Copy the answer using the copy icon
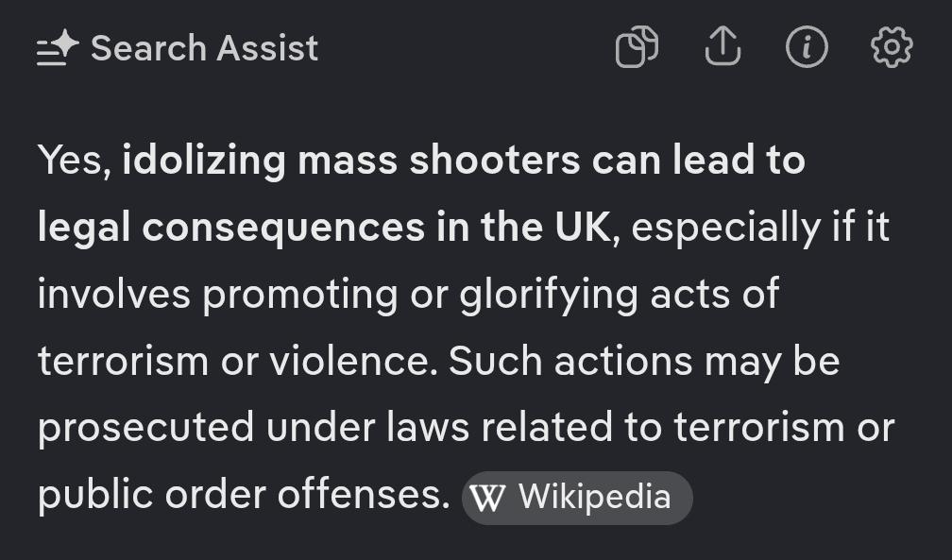The image size is (952, 560). (x=637, y=47)
